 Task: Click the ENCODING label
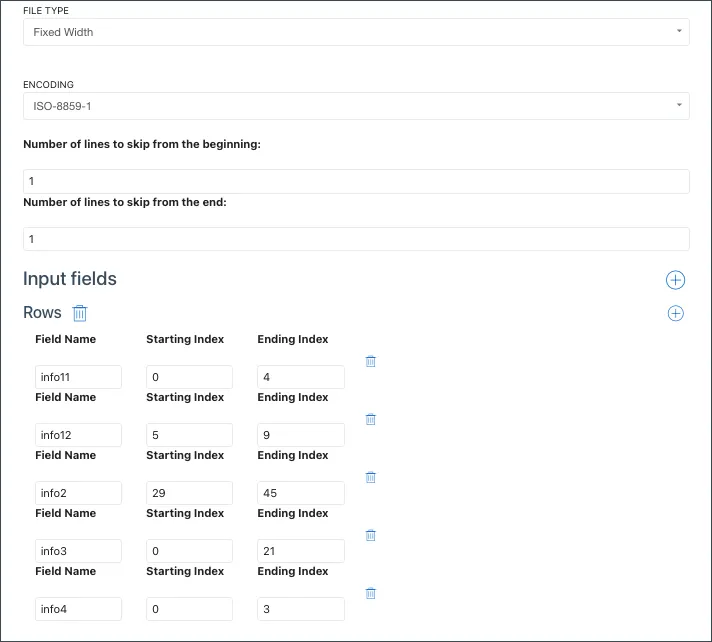pos(48,84)
